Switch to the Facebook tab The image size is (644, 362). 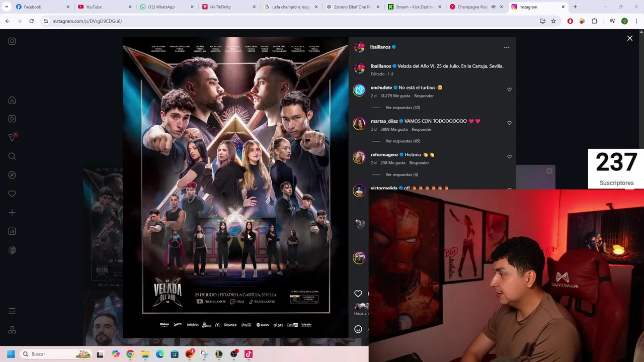click(42, 7)
